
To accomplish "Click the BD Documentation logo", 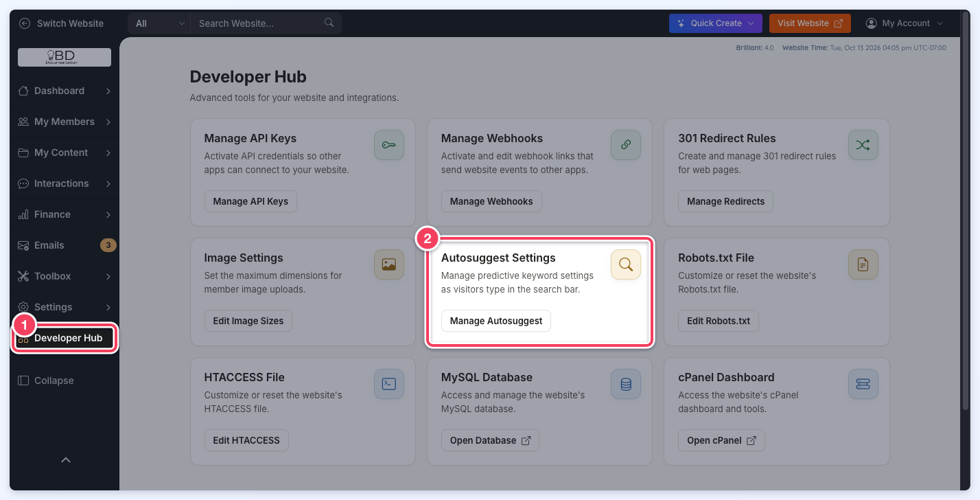I will (x=65, y=57).
